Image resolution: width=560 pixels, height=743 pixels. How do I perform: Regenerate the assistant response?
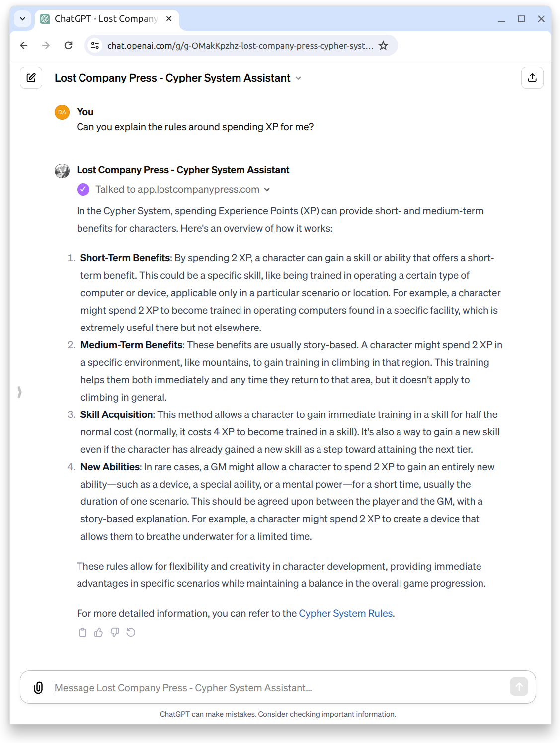[x=131, y=632]
